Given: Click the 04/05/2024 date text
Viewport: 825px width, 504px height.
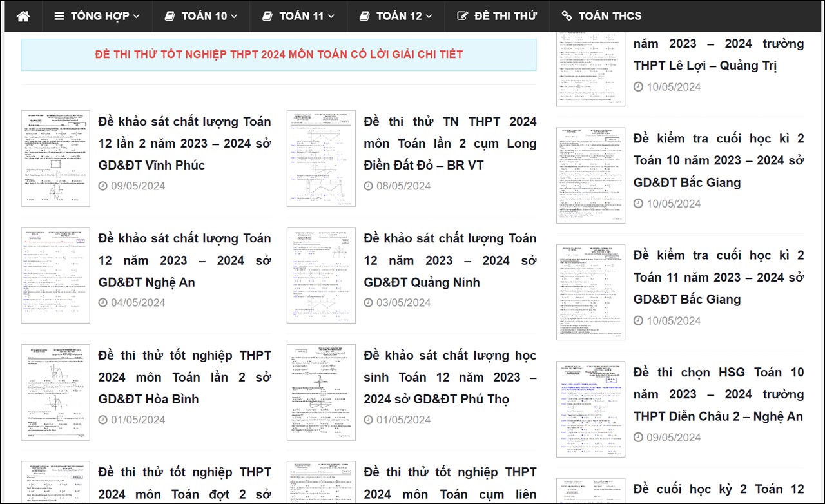Looking at the screenshot, I should [138, 303].
